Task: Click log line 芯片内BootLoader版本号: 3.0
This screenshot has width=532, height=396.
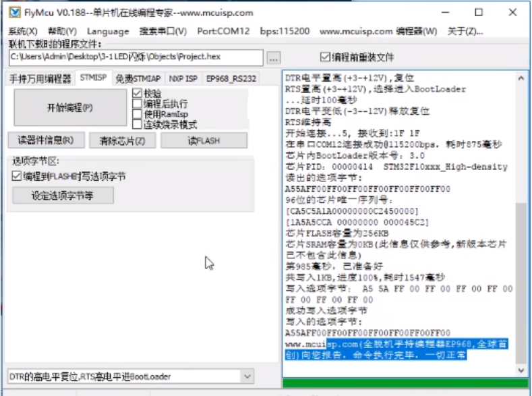Action: coord(355,155)
